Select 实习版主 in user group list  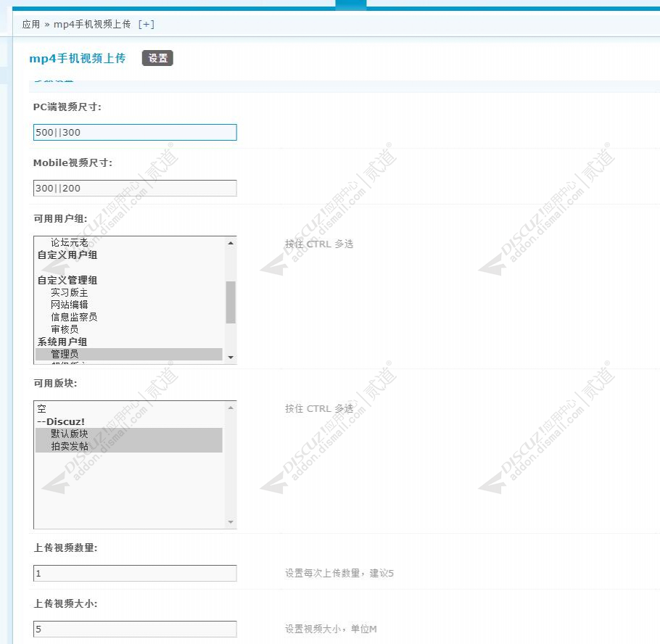pos(69,292)
